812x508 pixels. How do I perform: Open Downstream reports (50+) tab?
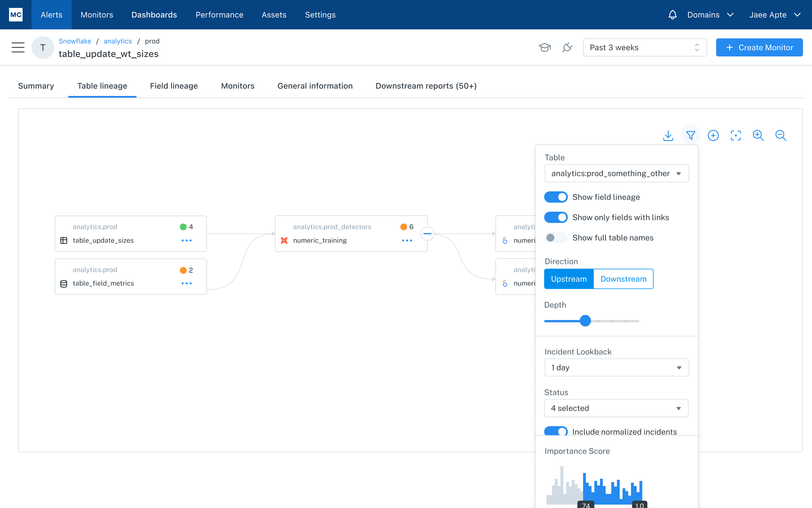pyautogui.click(x=426, y=86)
